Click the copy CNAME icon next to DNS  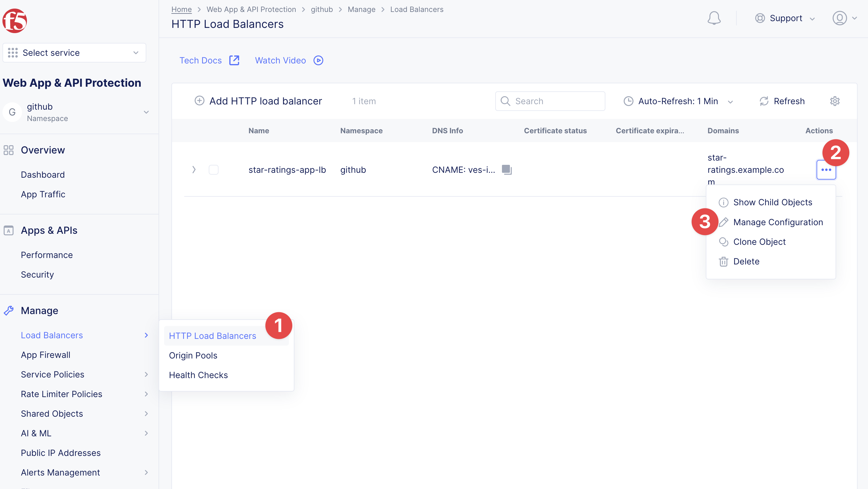click(507, 169)
